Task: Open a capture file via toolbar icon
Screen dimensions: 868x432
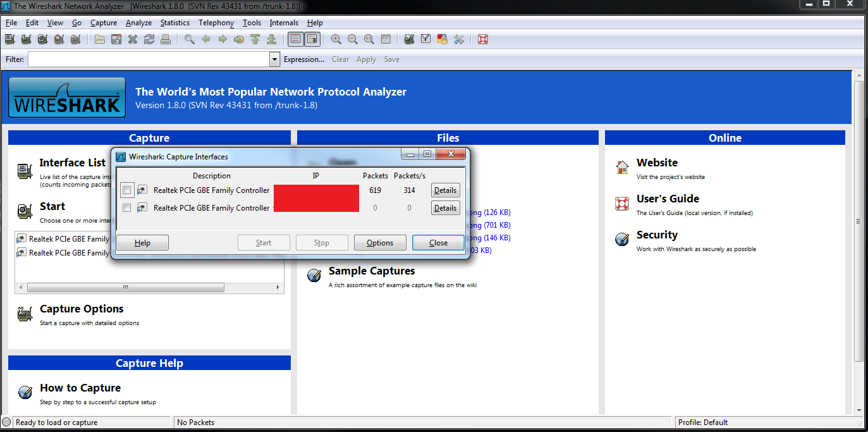Action: (99, 39)
